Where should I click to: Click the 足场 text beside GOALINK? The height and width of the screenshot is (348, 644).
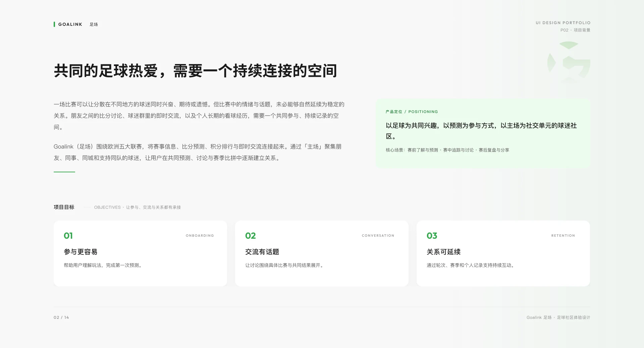coord(94,24)
